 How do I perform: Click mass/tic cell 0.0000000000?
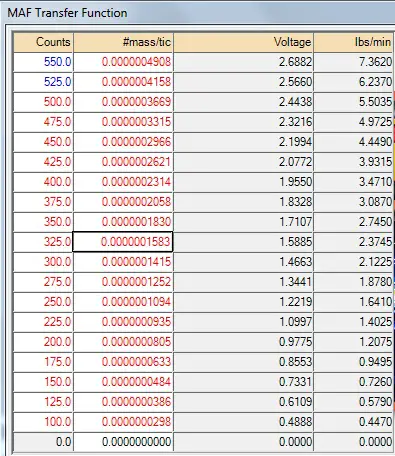(123, 442)
